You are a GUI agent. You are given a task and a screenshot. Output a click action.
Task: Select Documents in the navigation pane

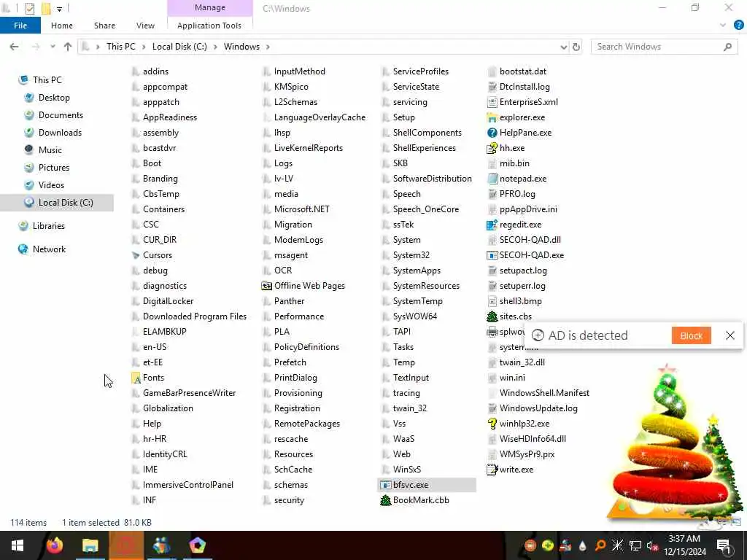(61, 114)
